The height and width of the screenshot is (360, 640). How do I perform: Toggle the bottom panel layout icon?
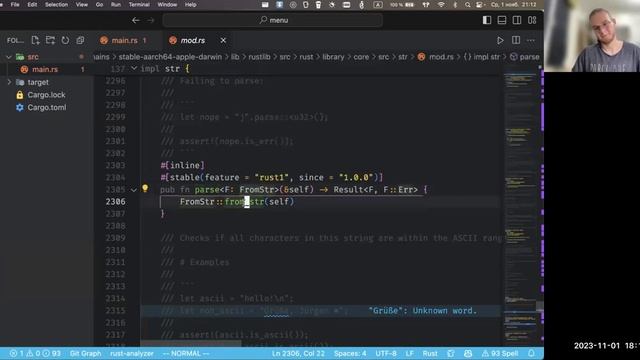tap(502, 20)
